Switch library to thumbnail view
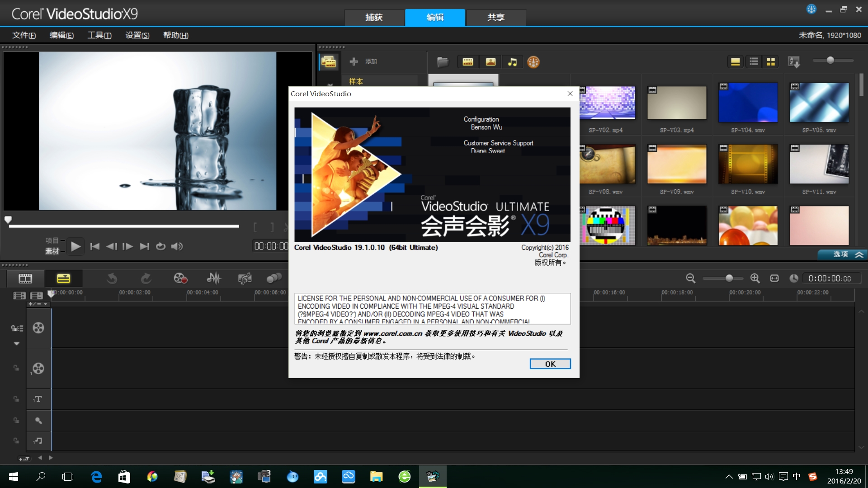This screenshot has width=868, height=488. point(771,62)
